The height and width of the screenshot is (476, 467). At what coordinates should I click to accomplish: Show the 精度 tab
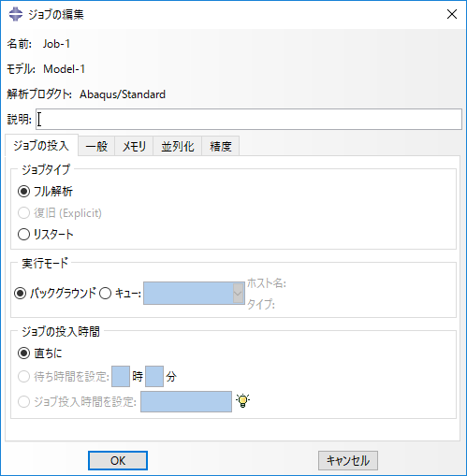[x=221, y=146]
